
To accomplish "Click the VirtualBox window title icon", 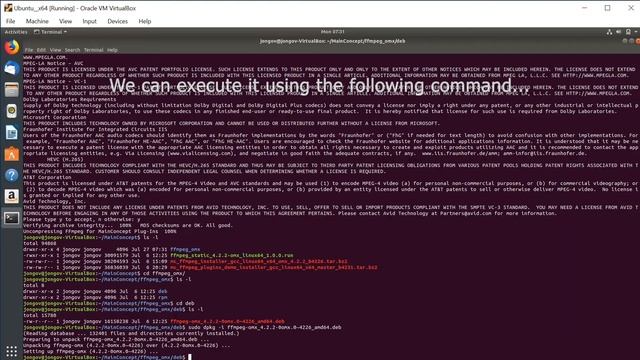I will click(x=8, y=8).
